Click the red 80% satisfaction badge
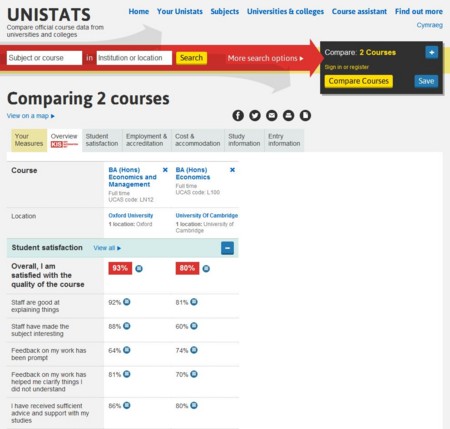 point(187,268)
